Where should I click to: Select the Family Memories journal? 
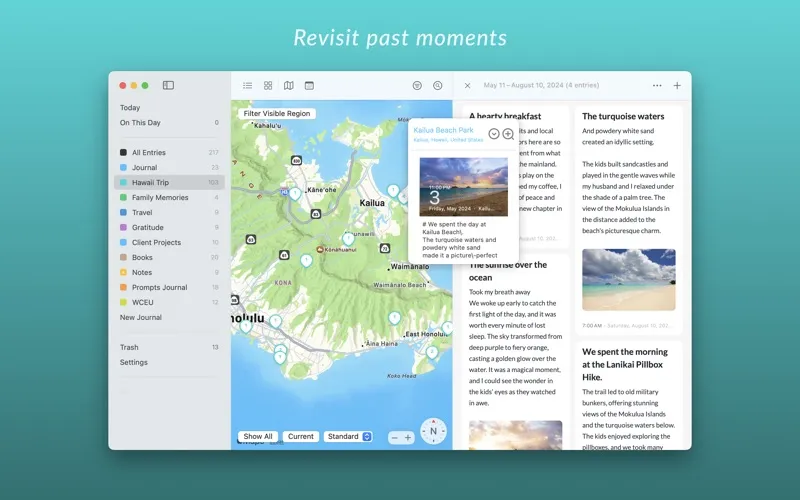tap(161, 198)
